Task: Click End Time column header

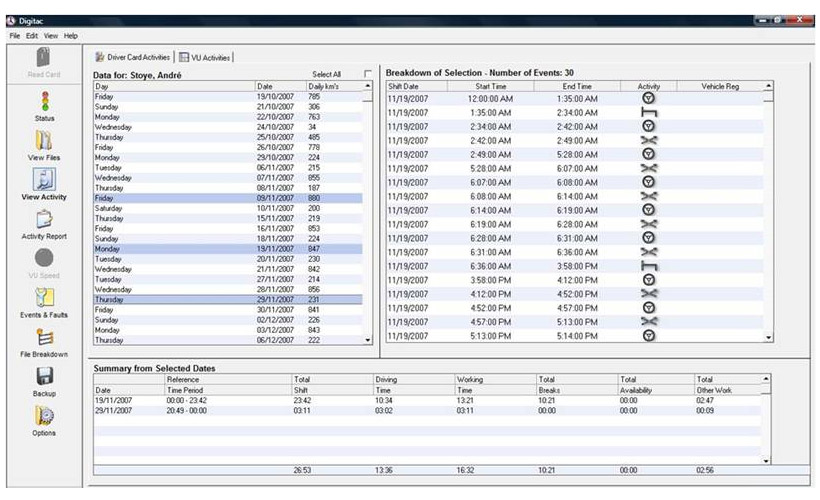Action: tap(577, 86)
